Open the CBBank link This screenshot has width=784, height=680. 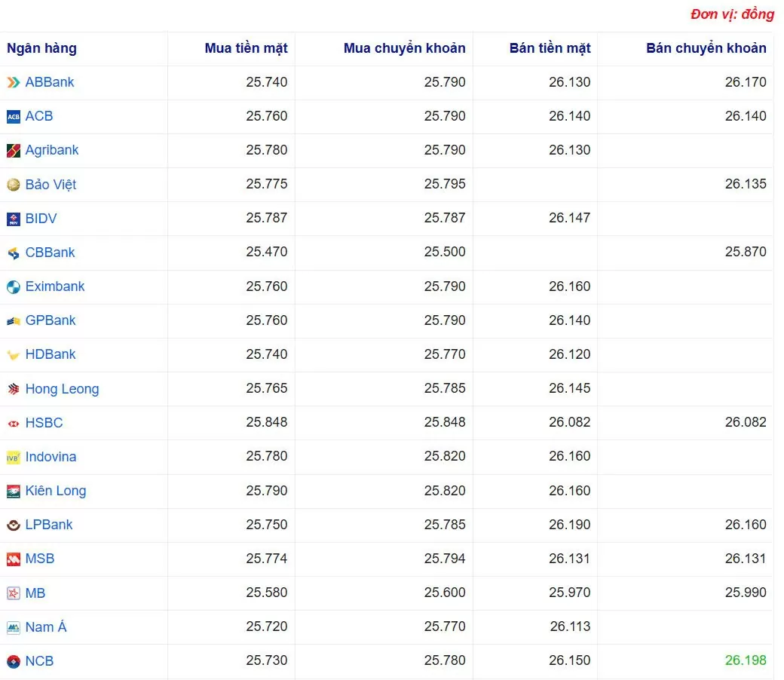tap(50, 253)
